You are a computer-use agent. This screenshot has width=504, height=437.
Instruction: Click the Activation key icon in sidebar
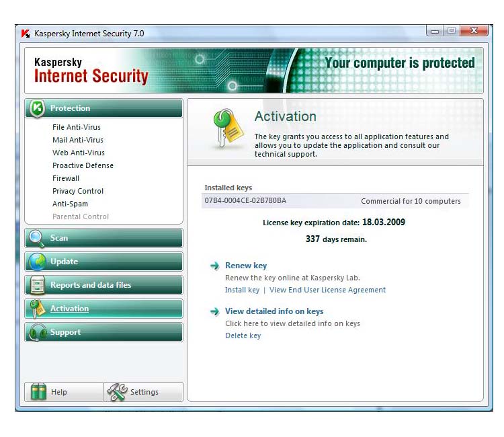click(37, 309)
